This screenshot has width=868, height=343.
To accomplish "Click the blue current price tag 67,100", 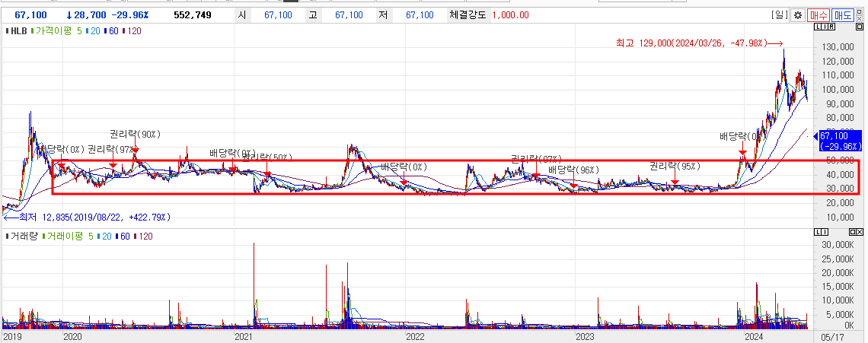I will click(x=841, y=141).
